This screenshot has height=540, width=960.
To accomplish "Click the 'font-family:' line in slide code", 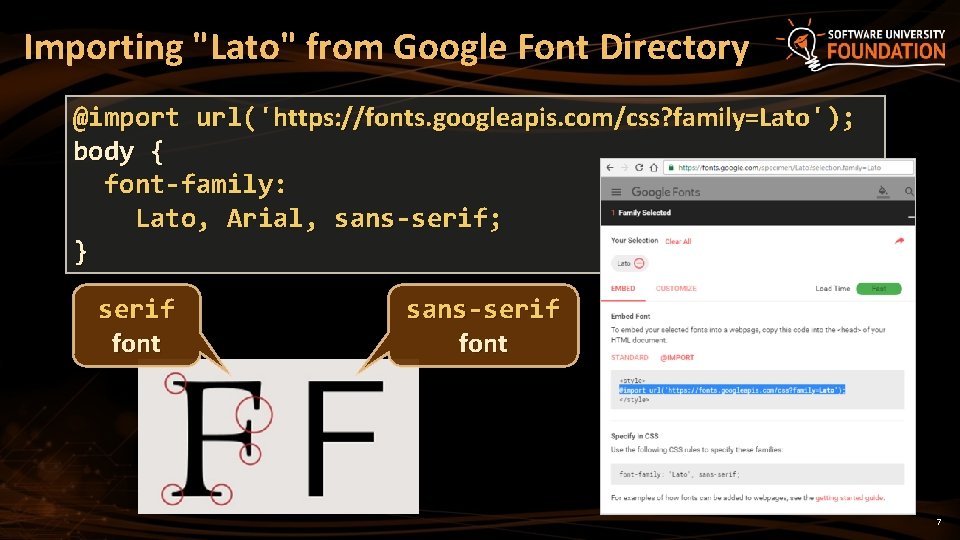I will [x=195, y=184].
